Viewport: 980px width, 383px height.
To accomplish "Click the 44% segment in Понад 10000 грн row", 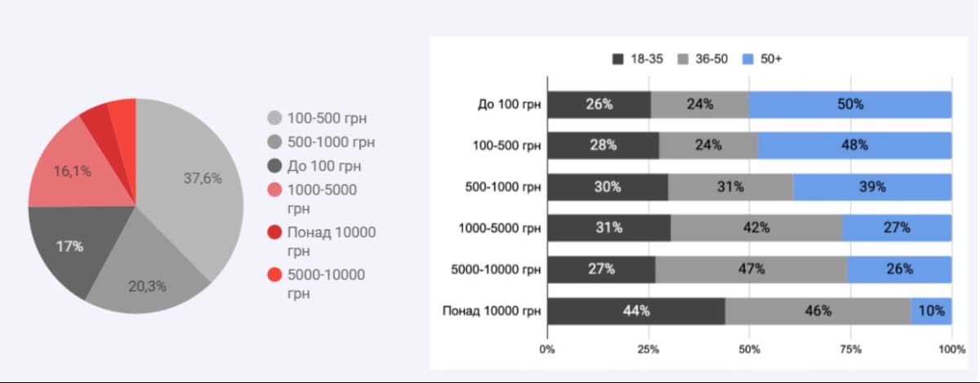I will (636, 311).
